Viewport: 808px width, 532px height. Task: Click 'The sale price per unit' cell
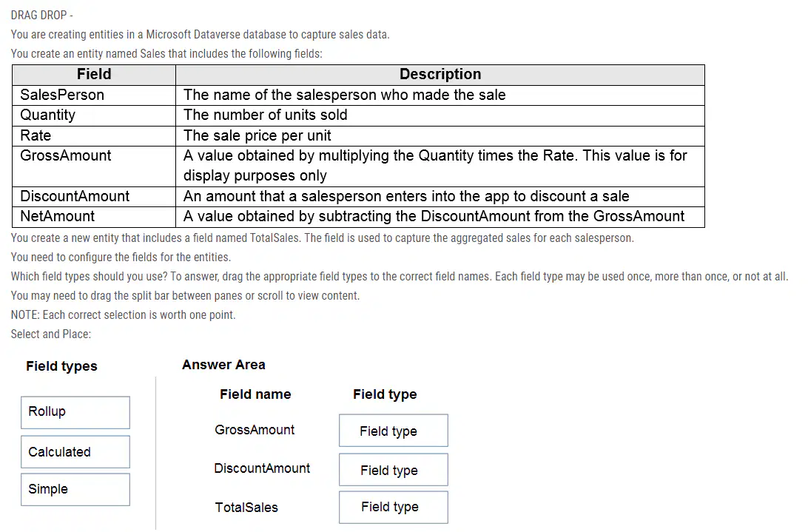(440, 136)
